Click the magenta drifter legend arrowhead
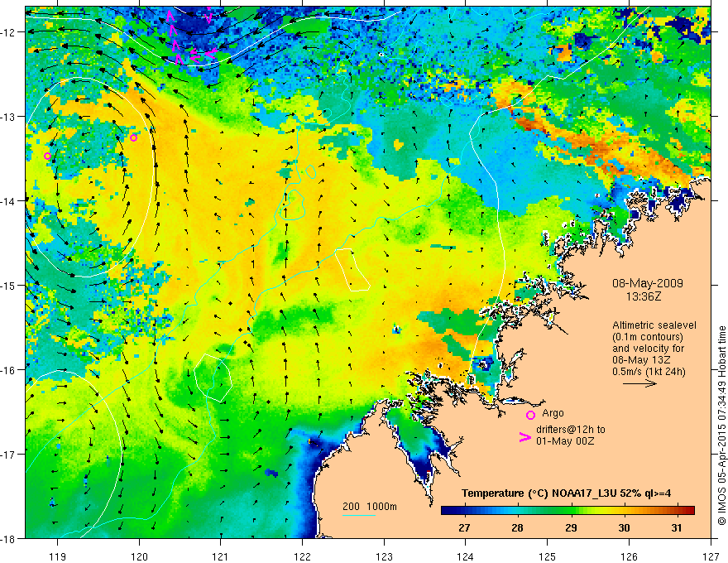Screen dimensions: 728x563 click(524, 437)
